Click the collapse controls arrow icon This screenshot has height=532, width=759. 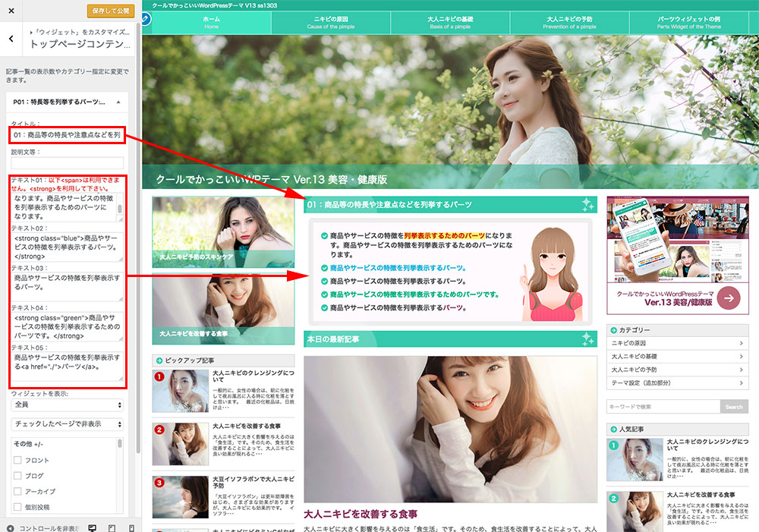point(10,527)
